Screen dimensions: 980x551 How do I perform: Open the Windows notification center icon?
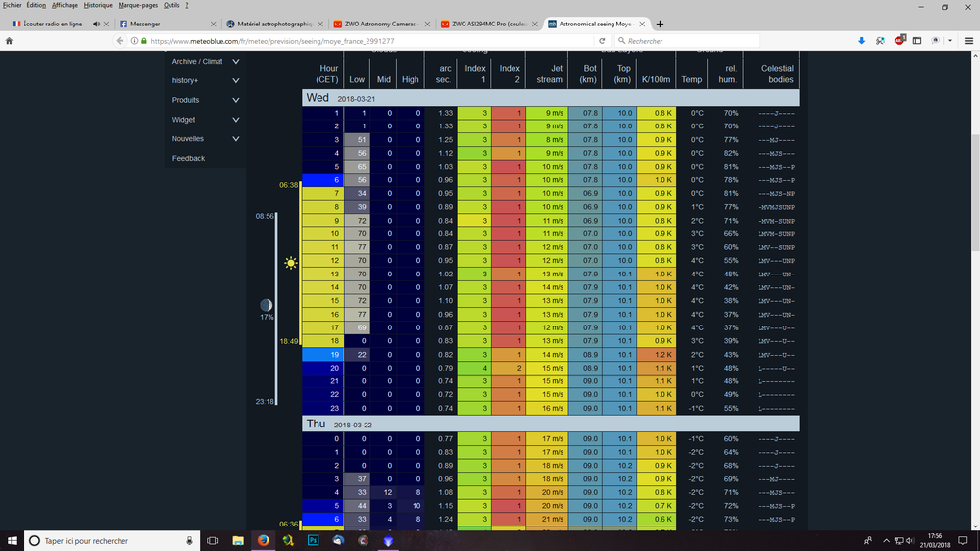pyautogui.click(x=963, y=541)
